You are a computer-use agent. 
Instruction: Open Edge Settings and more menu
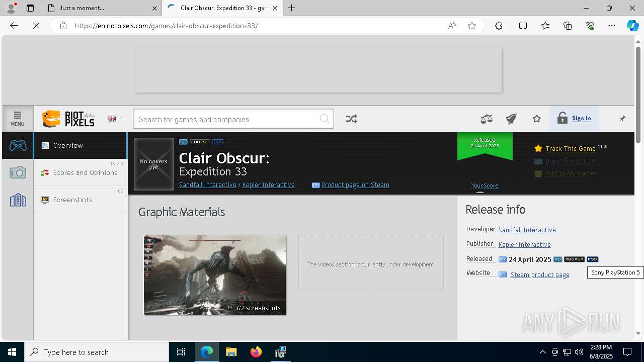612,26
